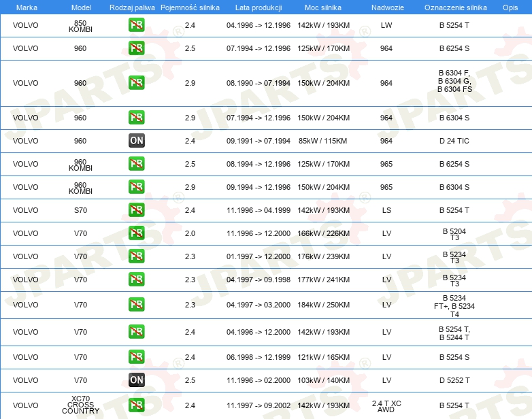This screenshot has width=532, height=419.
Task: Click the Model column header
Action: tap(81, 7)
